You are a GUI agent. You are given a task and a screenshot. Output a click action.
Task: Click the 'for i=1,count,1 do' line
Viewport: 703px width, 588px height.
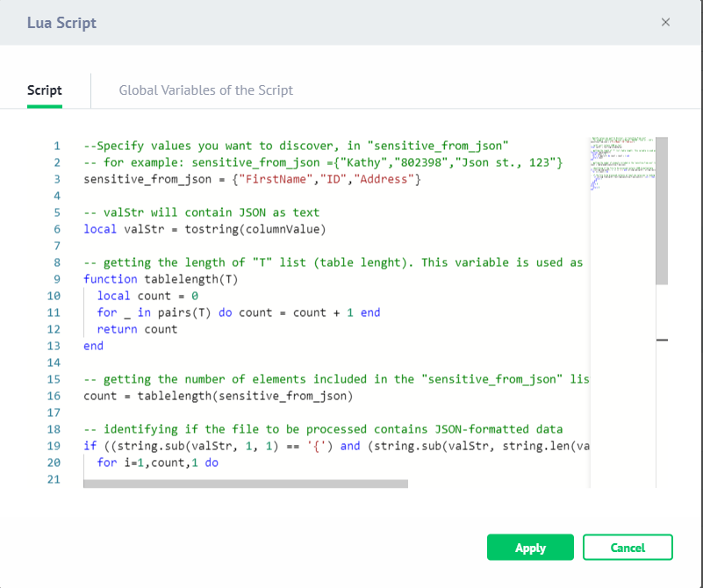[x=157, y=463]
